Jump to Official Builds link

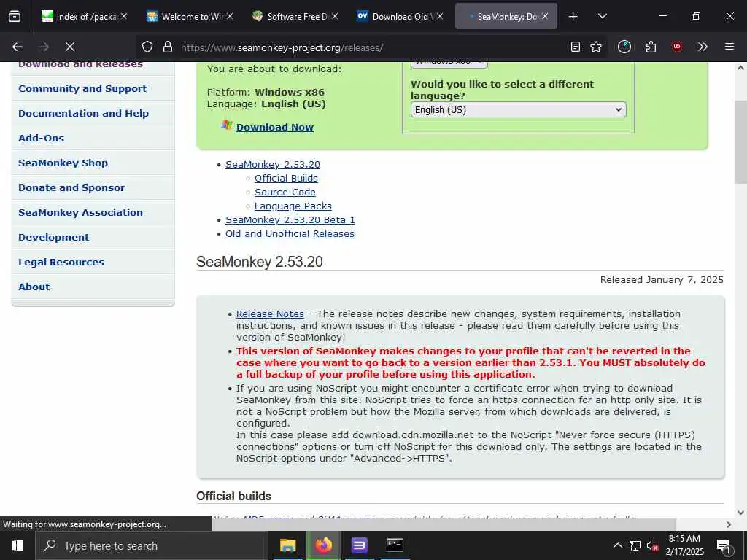pyautogui.click(x=286, y=178)
